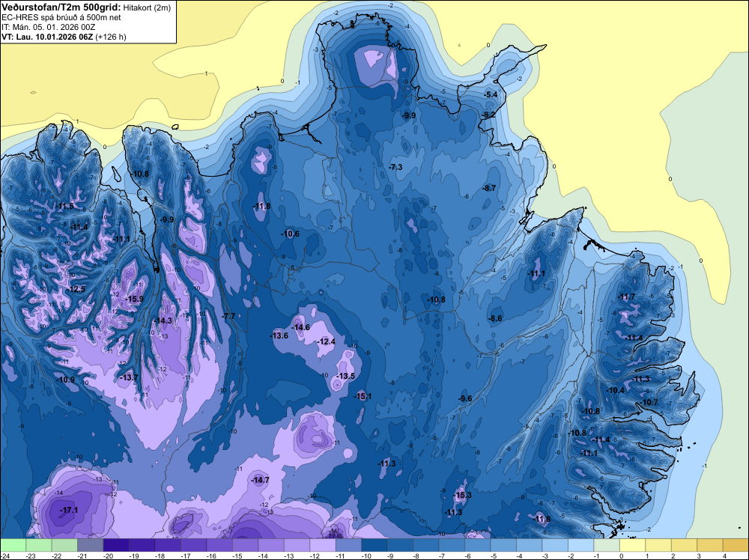Click the -17.1 temperature value on map
This screenshot has height=560, width=749.
click(69, 511)
